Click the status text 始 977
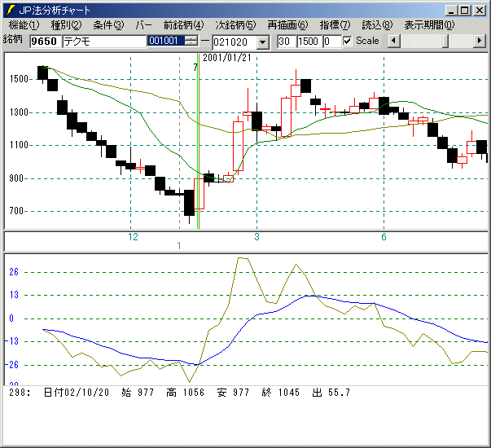 [x=138, y=393]
